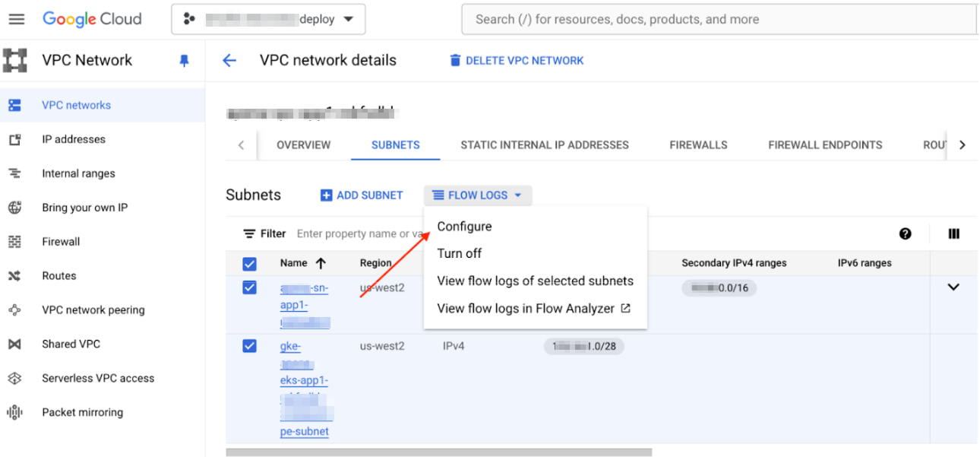Viewport: 980px width, 457px height.
Task: Switch to STATIC INTERNAL IP ADDRESSES tab
Action: [545, 144]
